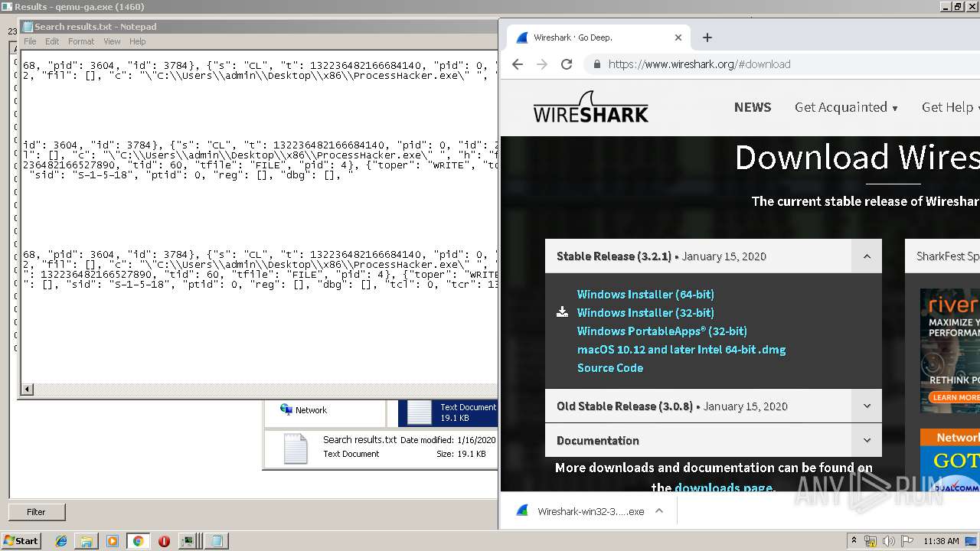Image resolution: width=980 pixels, height=551 pixels.
Task: Click the Riverbed advertisement banner
Action: tap(950, 350)
